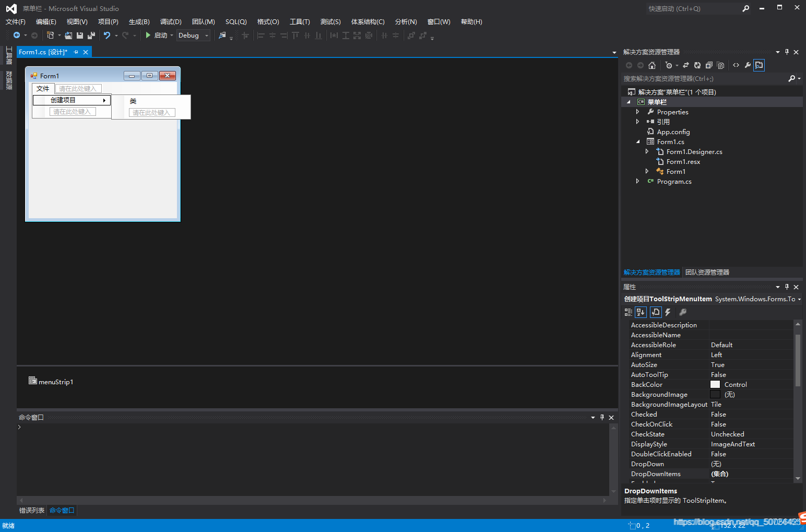
Task: Click the Pending Changes filter clock icon
Action: coord(669,65)
